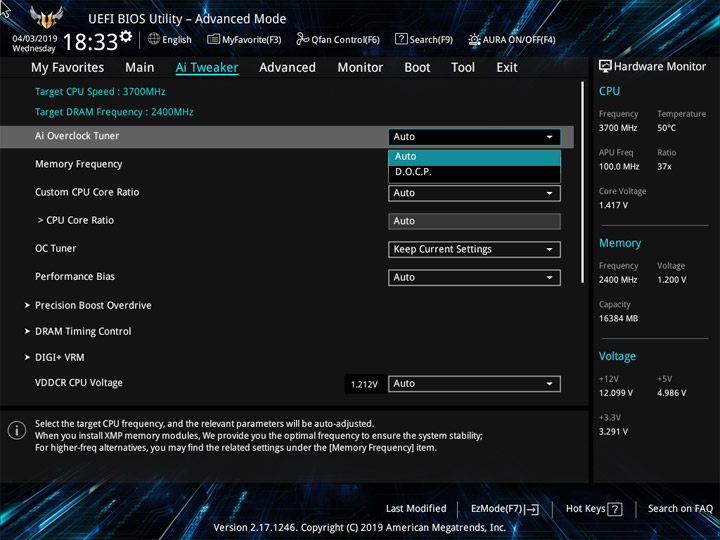Click the Hot Keys question mark icon
Viewport: 720px width, 540px height.
pyautogui.click(x=615, y=509)
